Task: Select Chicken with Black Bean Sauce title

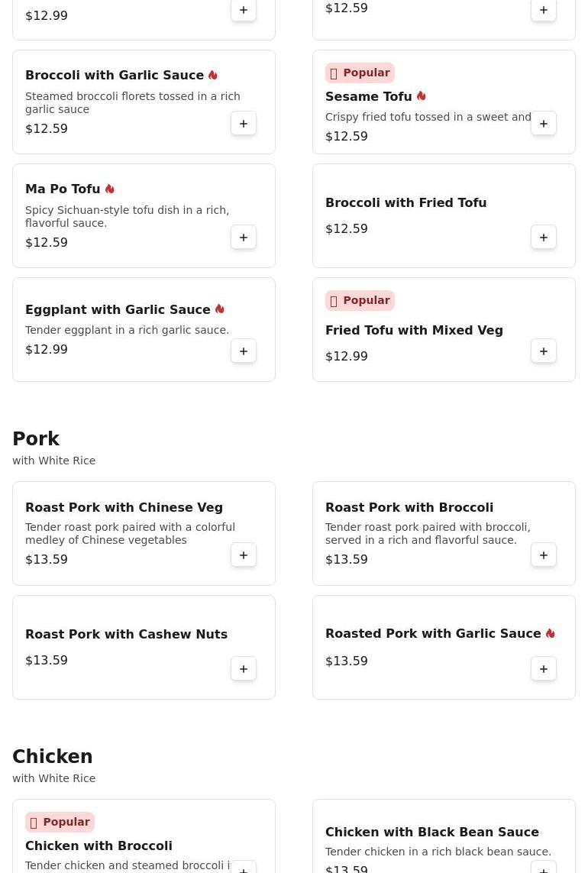Action: tap(431, 832)
